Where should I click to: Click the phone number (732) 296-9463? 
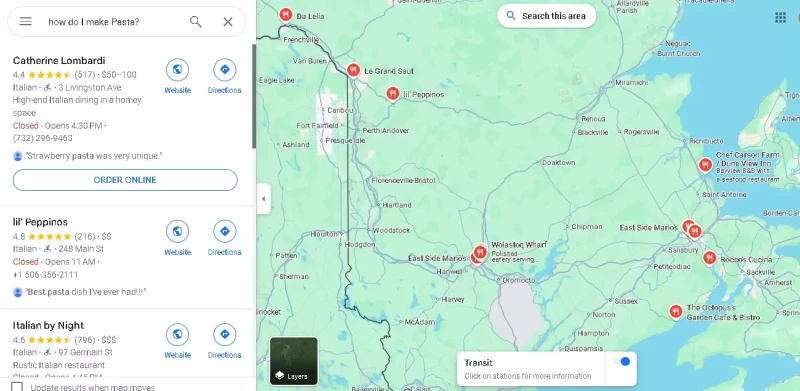click(43, 138)
